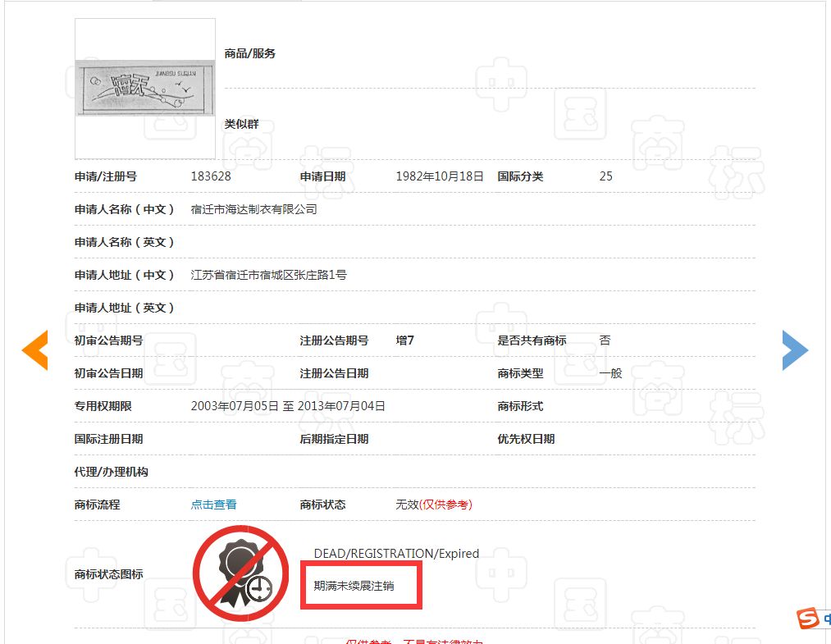831x644 pixels.
Task: Select the 期满未续展注销 status text
Action: coord(354,586)
